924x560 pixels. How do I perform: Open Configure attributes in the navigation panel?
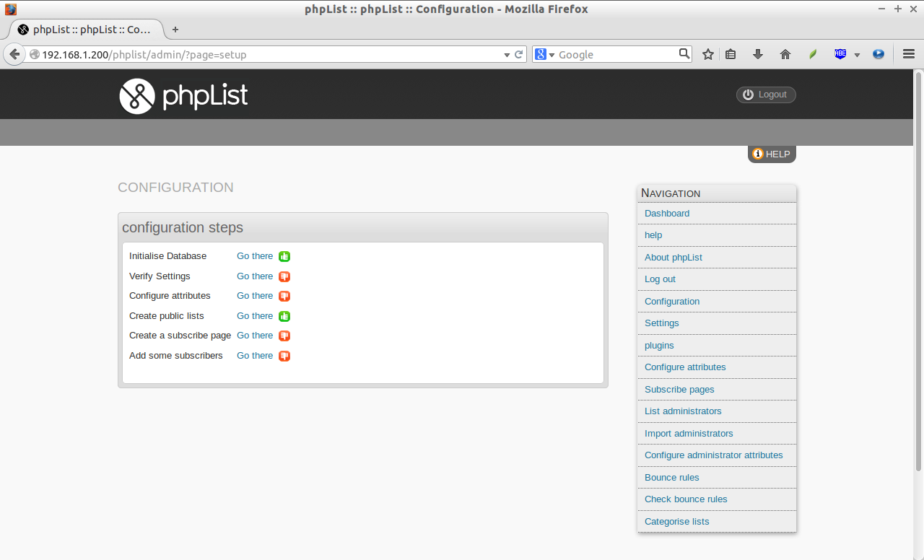[685, 367]
